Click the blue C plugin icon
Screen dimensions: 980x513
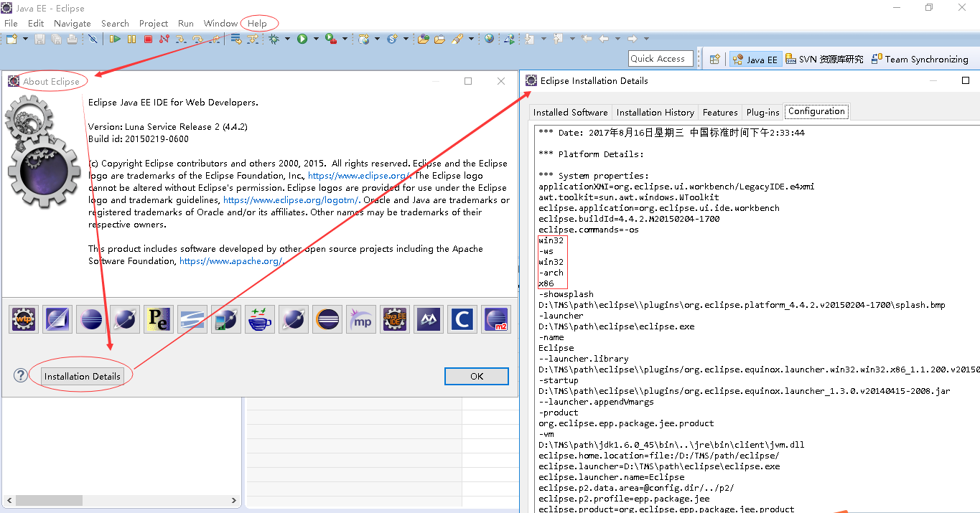[462, 319]
